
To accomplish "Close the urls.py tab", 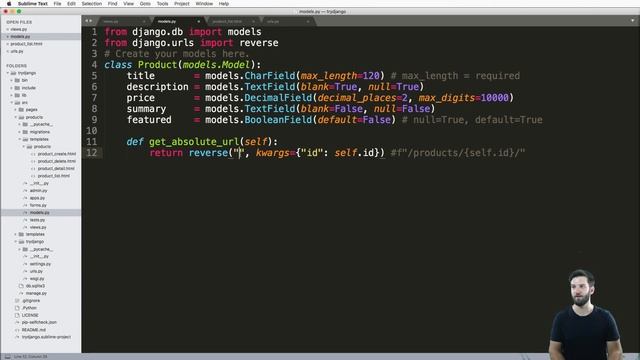I will (308, 21).
